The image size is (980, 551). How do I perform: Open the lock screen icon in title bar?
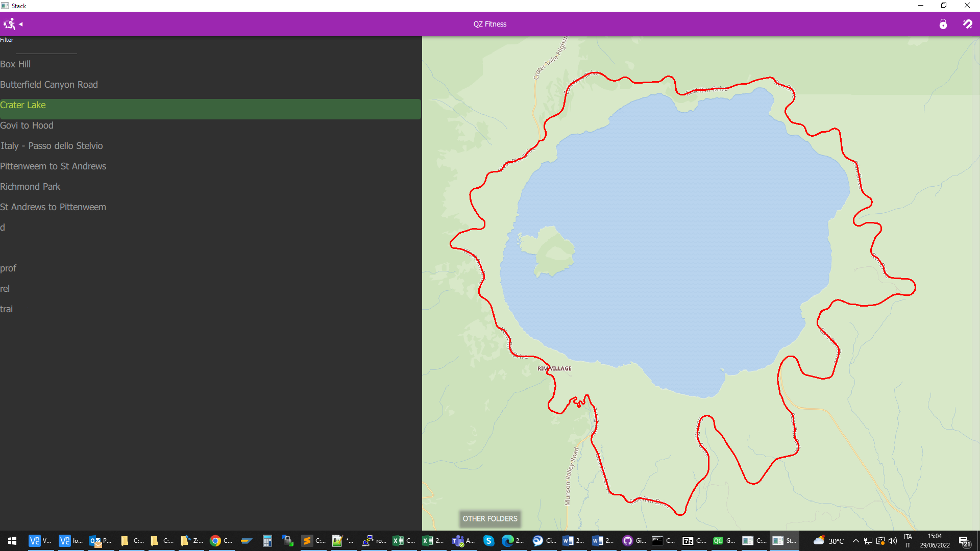(943, 24)
